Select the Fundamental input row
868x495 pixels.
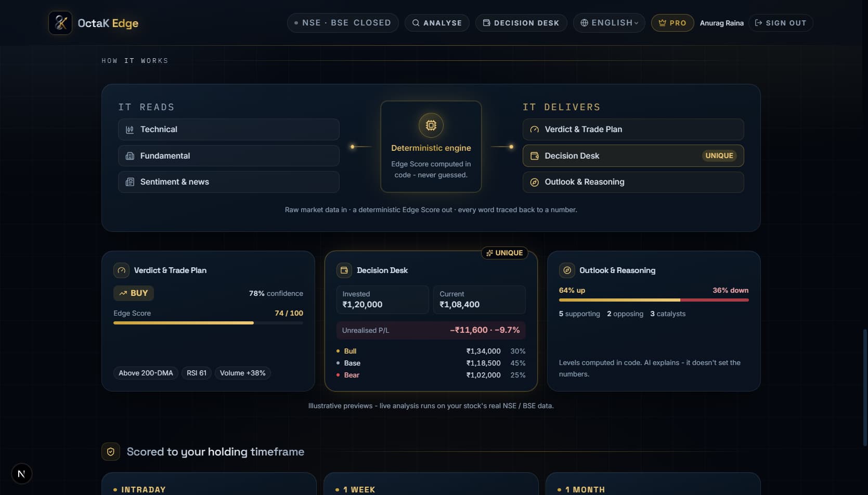click(229, 156)
